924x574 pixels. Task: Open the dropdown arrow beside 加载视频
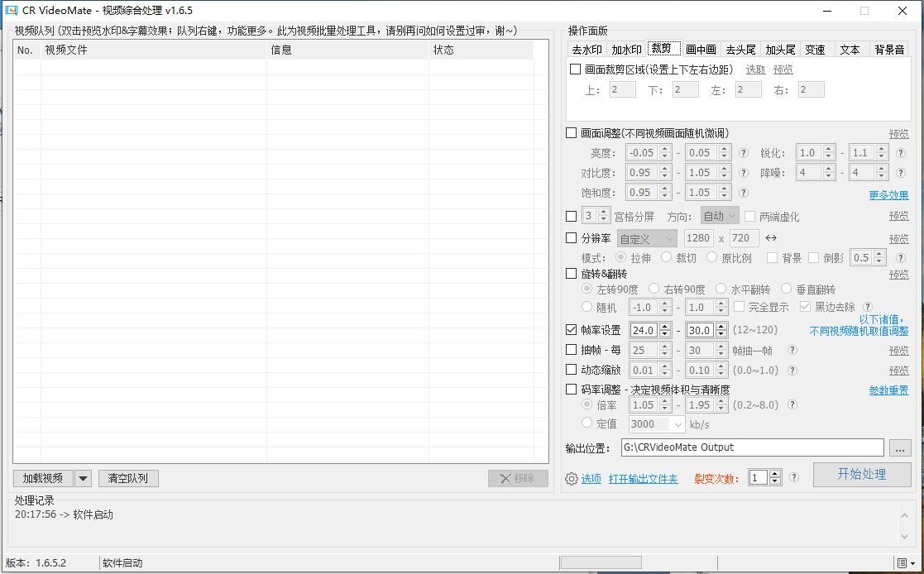[83, 478]
